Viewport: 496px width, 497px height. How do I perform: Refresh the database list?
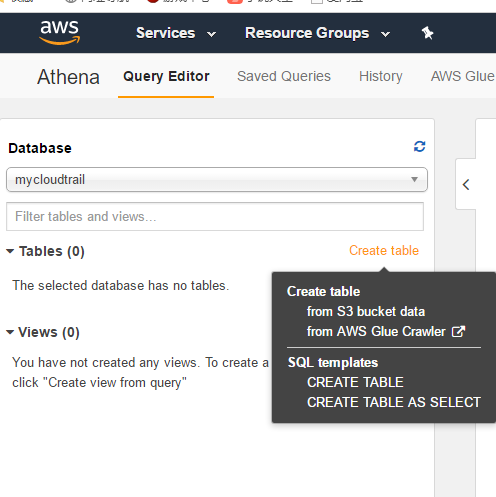[419, 146]
